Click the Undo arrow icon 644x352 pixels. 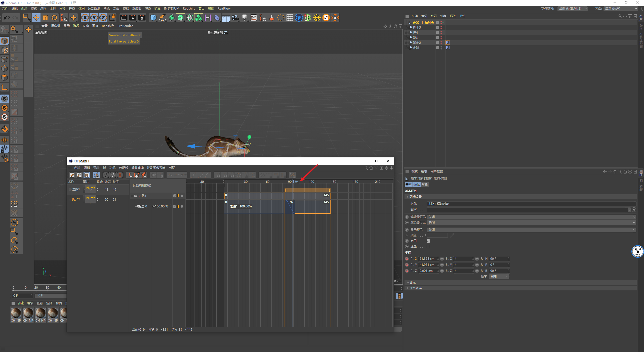(7, 18)
